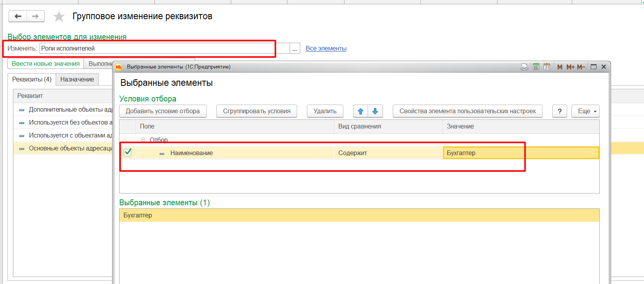Move filter condition up with arrow
Viewport: 644px width, 284px height.
361,111
